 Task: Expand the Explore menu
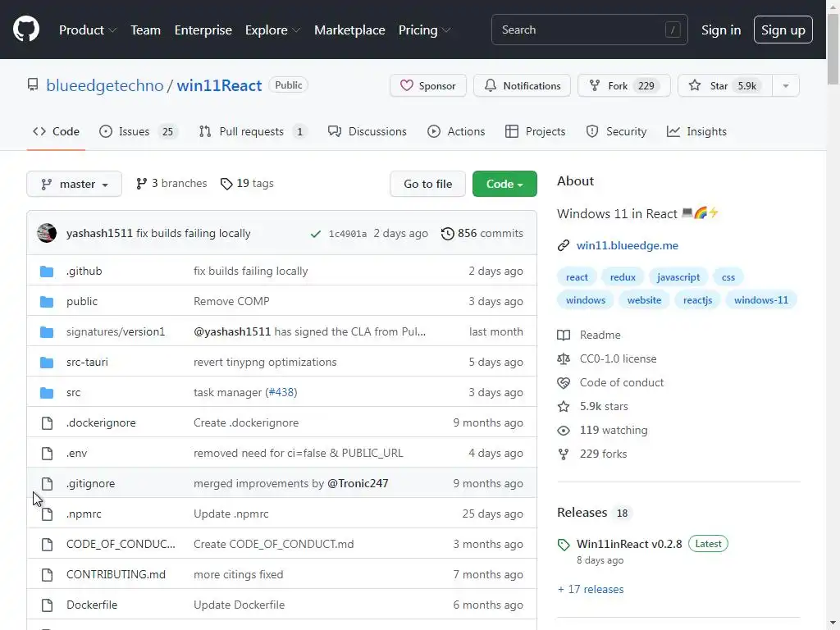pyautogui.click(x=272, y=30)
